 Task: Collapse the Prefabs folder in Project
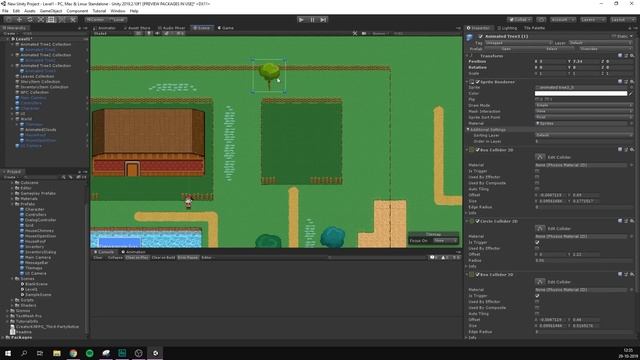[x=13, y=204]
